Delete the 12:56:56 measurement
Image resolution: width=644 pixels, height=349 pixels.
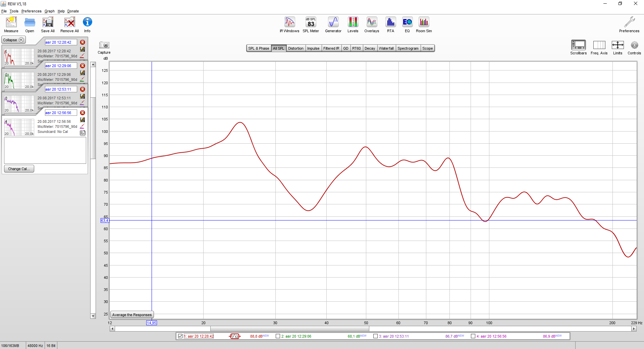pos(83,113)
